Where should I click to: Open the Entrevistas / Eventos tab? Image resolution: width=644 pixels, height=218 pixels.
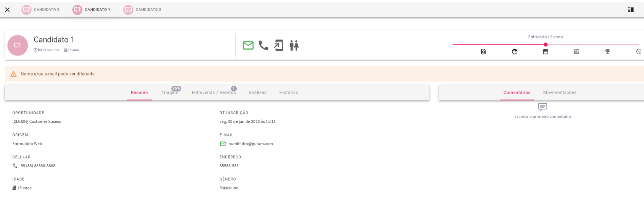tap(214, 93)
